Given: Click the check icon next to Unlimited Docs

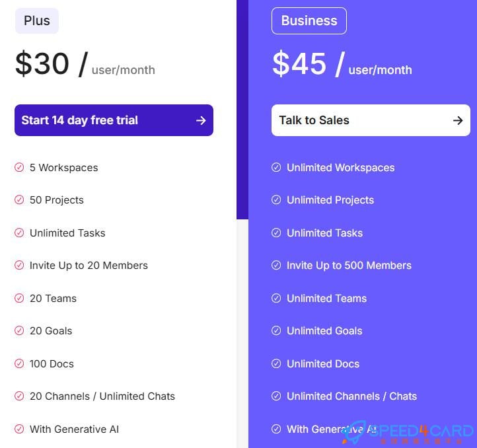Looking at the screenshot, I should click(x=276, y=364).
